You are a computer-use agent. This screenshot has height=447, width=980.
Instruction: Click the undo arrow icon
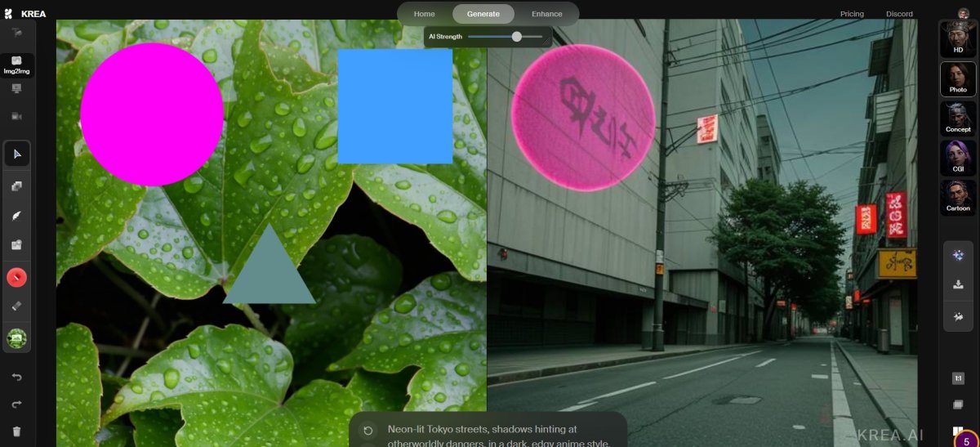17,377
